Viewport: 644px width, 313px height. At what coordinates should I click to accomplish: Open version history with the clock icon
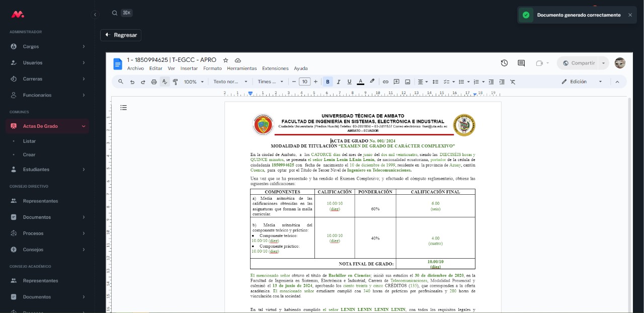pyautogui.click(x=504, y=63)
